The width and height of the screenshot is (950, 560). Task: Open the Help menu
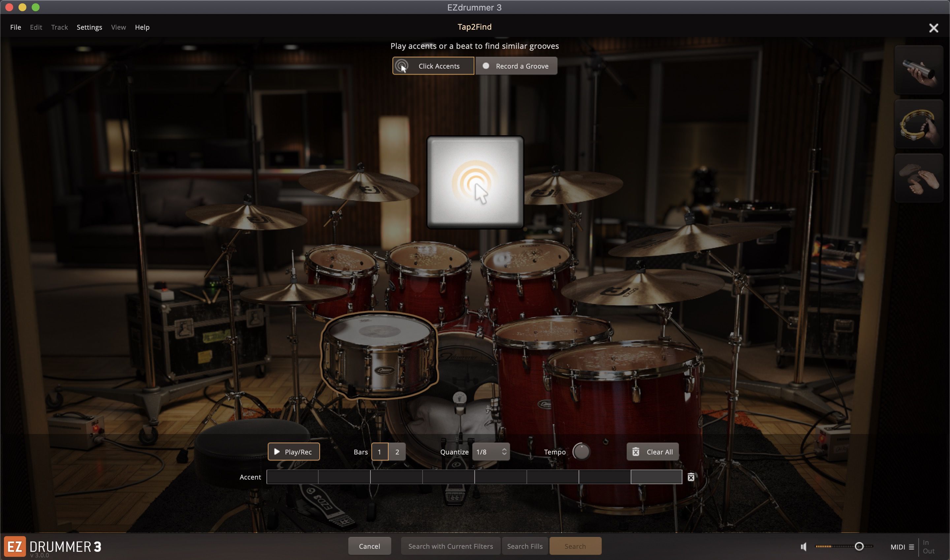[x=142, y=27]
